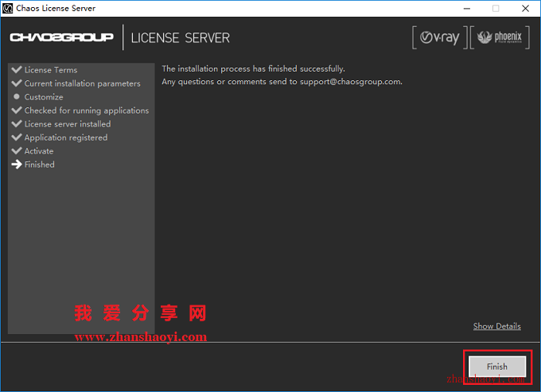Click the Finish button
The width and height of the screenshot is (541, 392).
point(496,367)
